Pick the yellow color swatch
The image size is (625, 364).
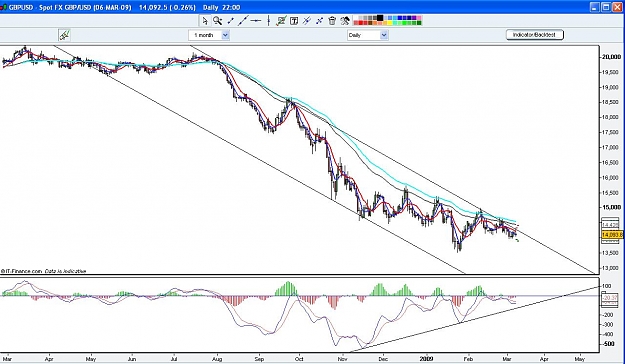coord(390,23)
